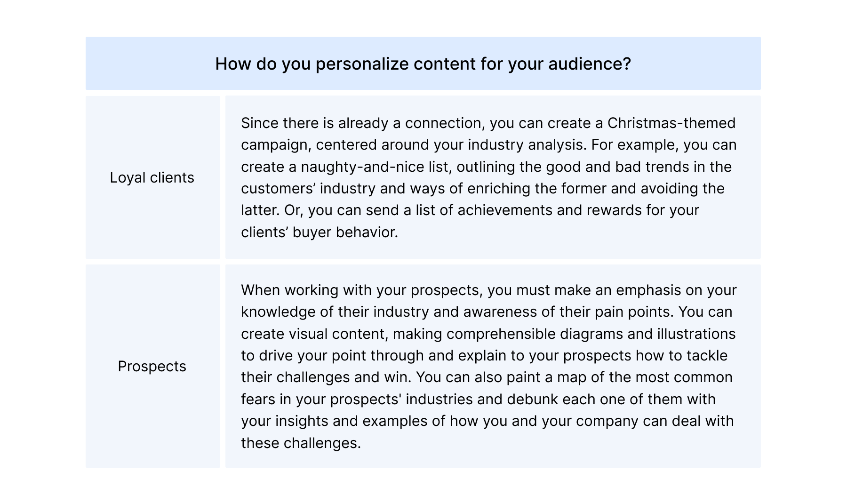Click 'Since there is already a connection'
847x504 pixels.
(362, 123)
